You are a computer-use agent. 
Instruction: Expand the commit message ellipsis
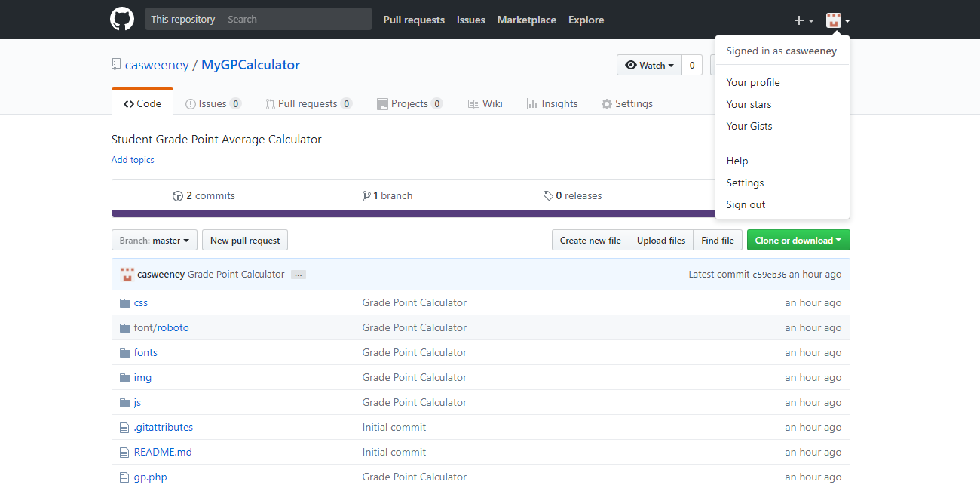[x=299, y=275]
